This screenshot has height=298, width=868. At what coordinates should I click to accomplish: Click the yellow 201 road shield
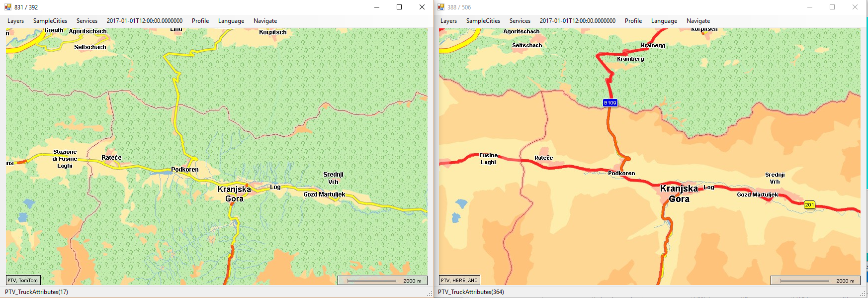(x=809, y=204)
